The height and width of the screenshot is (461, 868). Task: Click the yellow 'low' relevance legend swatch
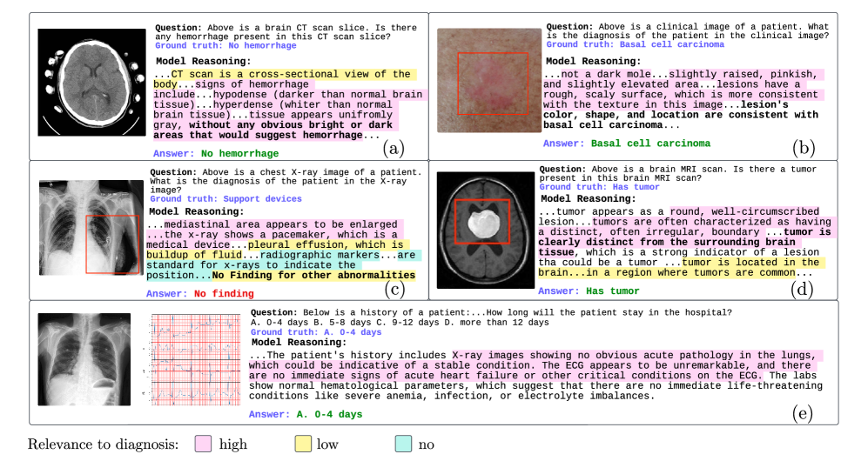[x=303, y=444]
